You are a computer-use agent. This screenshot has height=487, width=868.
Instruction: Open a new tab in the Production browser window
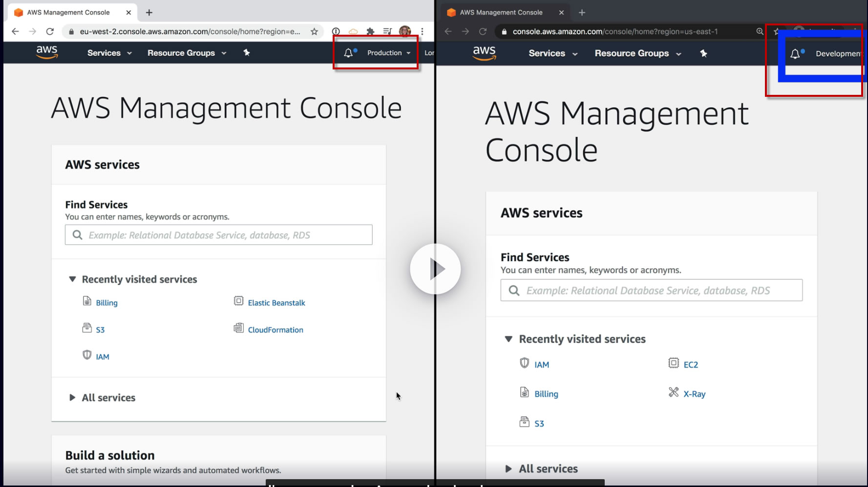pos(149,12)
